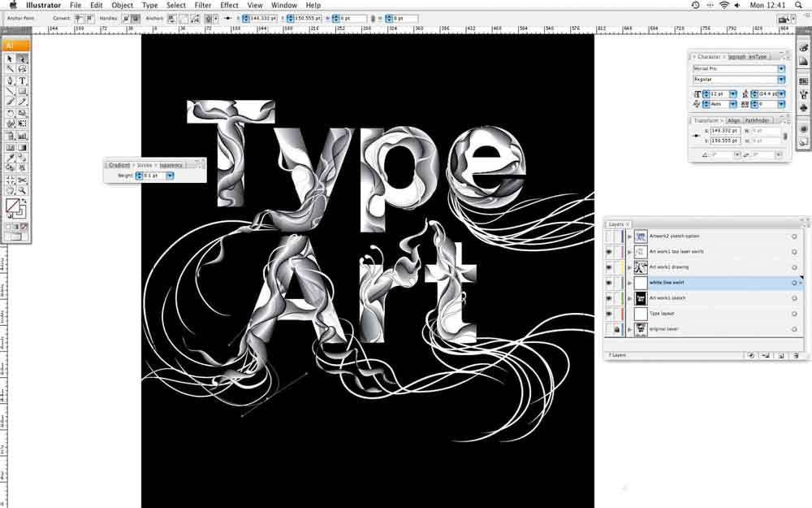The image size is (812, 508).
Task: Hide the Art work1 sketch layer
Action: 609,298
